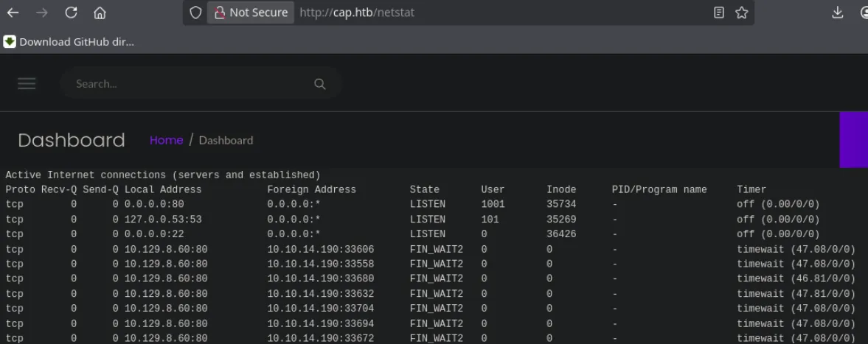Click the search magnifier icon in dashboard
This screenshot has height=344, width=868.
pos(319,83)
